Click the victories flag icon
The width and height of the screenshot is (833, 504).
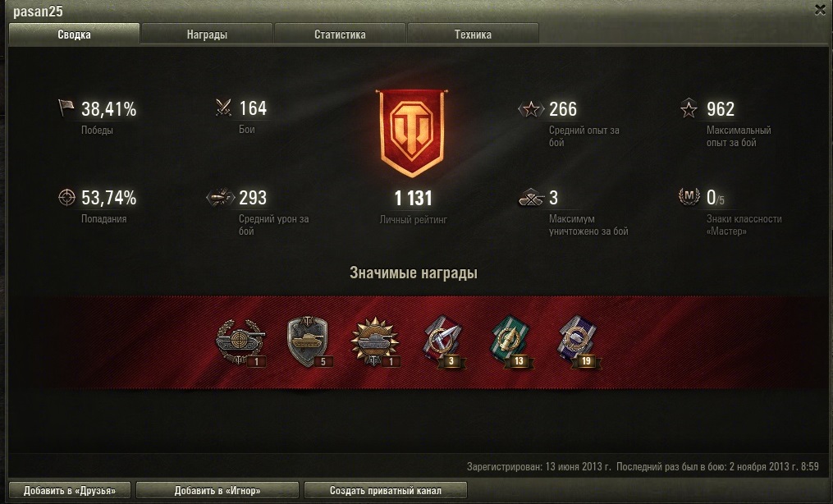click(x=66, y=108)
